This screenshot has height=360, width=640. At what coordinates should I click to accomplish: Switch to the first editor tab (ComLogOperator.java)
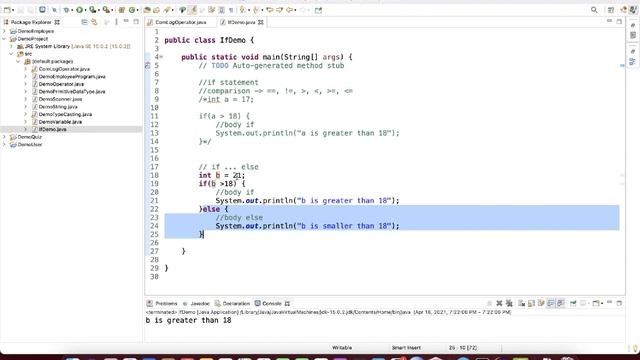(x=180, y=22)
